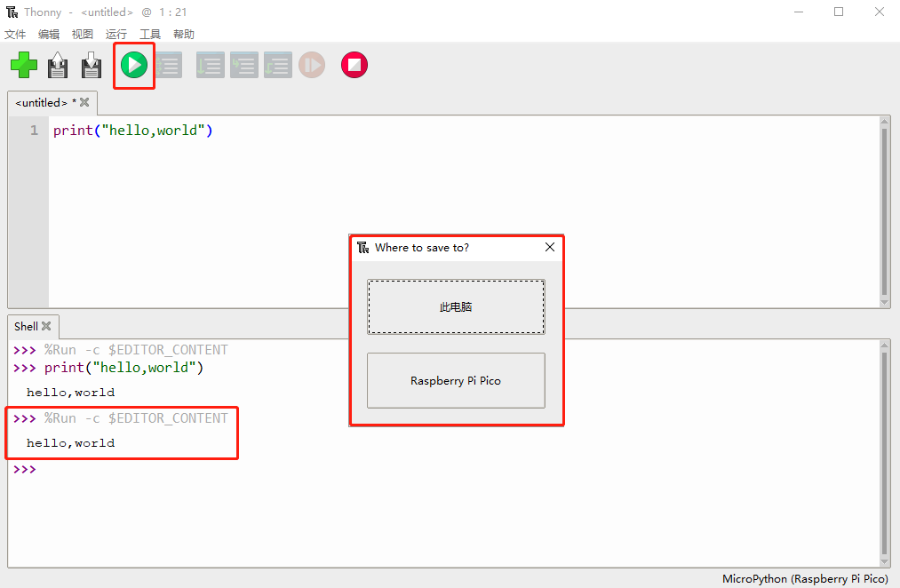Screen dimensions: 900x588
Task: Click the Resume execution icon
Action: [312, 65]
